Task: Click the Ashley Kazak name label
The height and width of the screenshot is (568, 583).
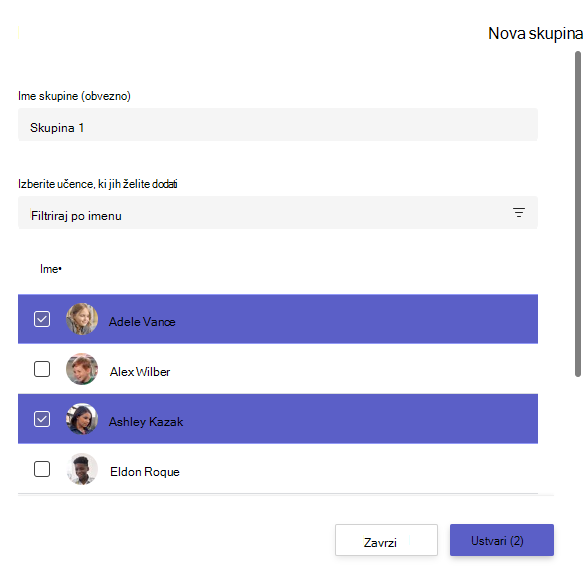Action: tap(146, 422)
